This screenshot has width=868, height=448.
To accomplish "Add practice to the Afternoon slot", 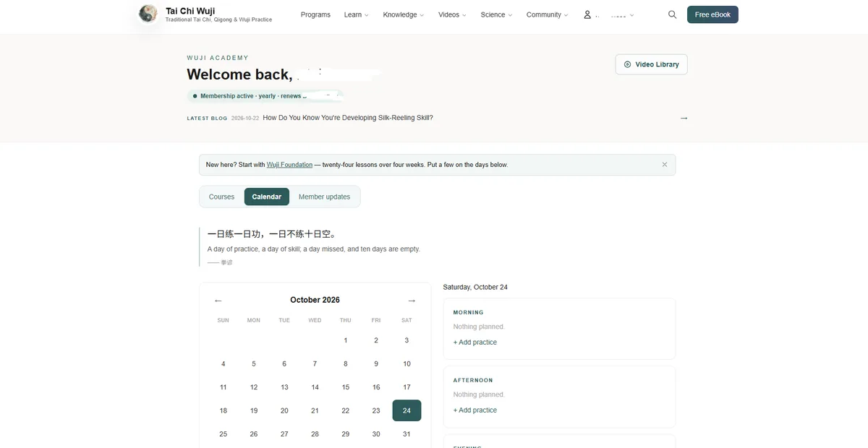I will click(475, 410).
